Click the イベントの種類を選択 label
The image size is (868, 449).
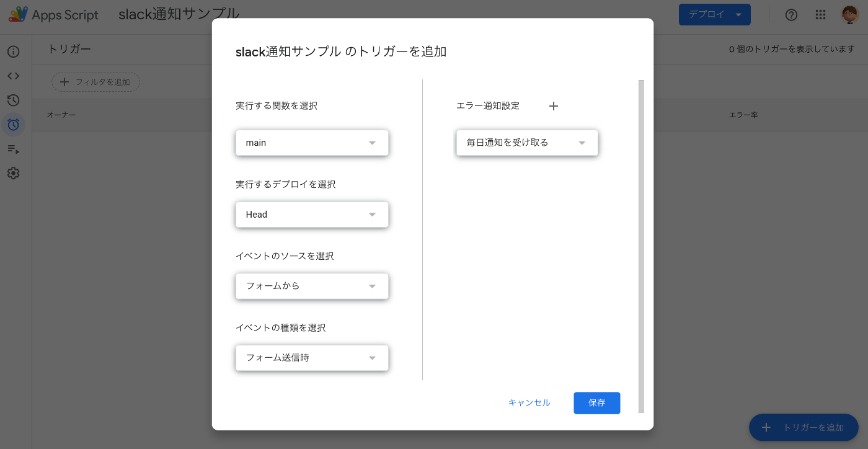pos(281,327)
